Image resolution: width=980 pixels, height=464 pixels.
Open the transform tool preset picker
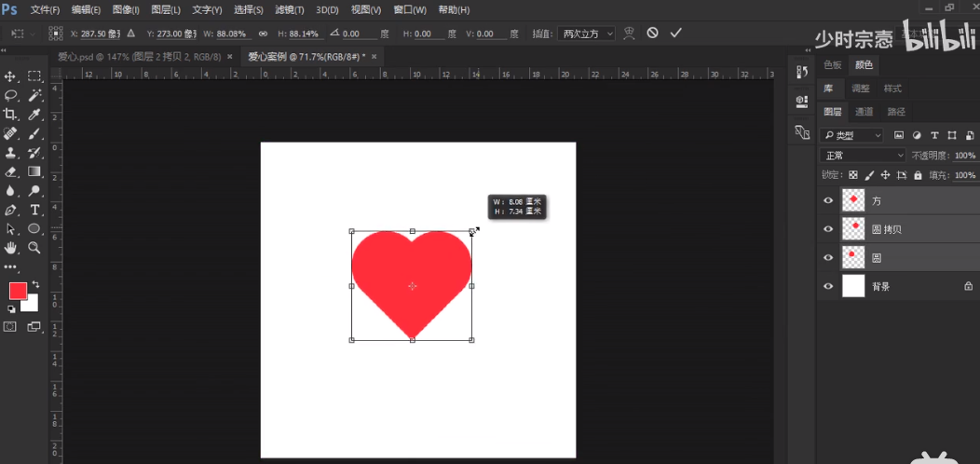pyautogui.click(x=22, y=34)
